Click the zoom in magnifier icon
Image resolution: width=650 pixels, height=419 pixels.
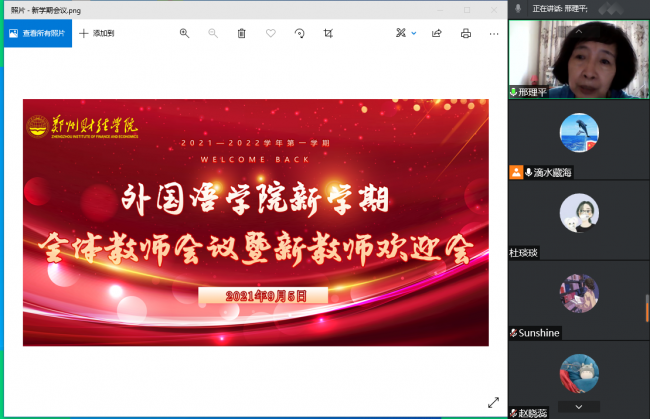(184, 33)
